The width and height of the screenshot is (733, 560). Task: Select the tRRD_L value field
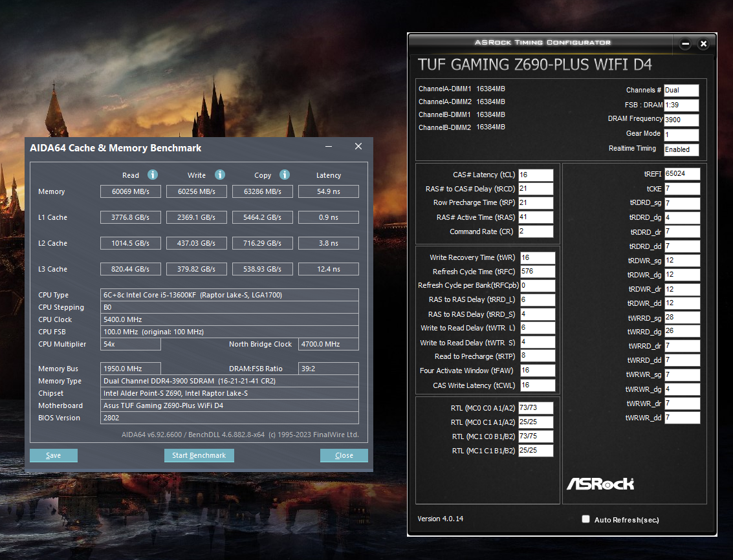(538, 299)
